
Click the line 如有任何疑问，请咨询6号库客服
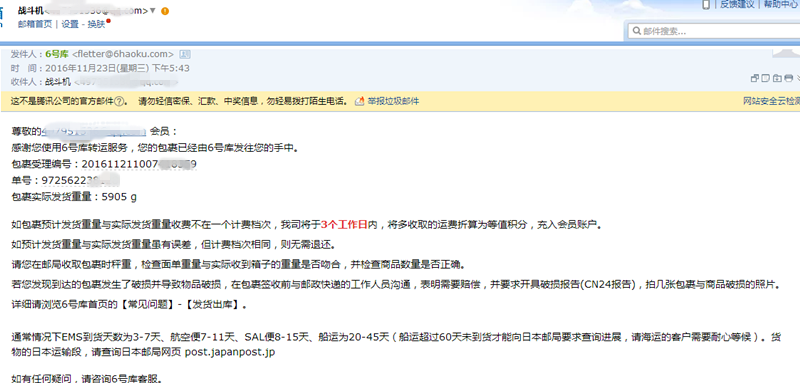pyautogui.click(x=87, y=378)
